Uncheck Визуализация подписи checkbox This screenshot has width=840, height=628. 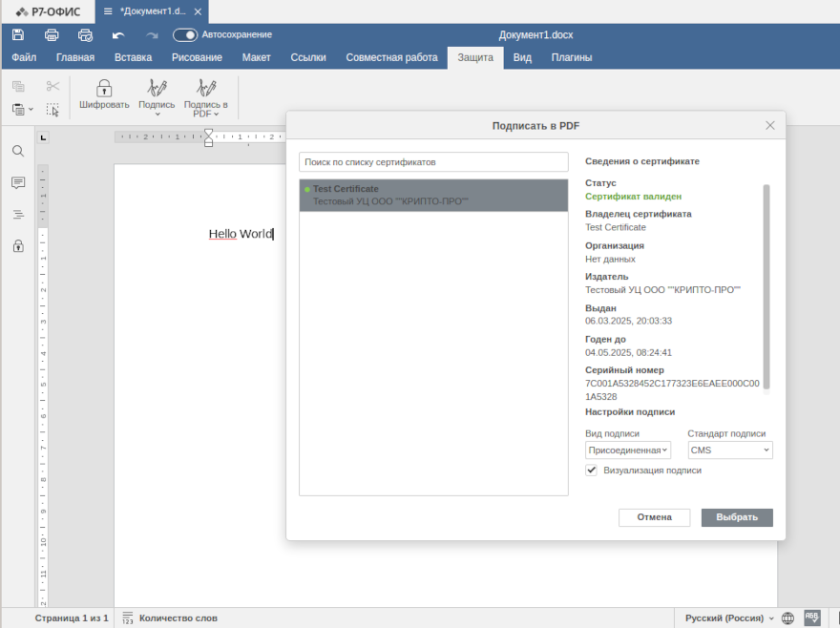pyautogui.click(x=591, y=470)
